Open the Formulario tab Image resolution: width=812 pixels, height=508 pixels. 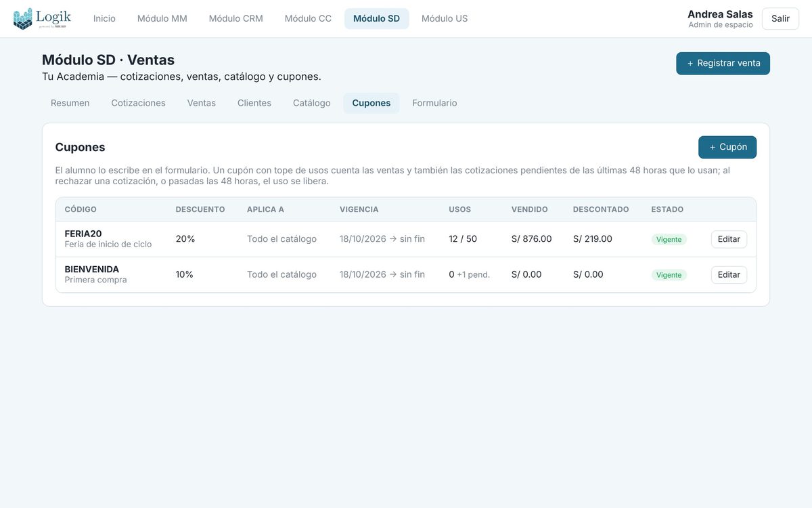pos(434,103)
